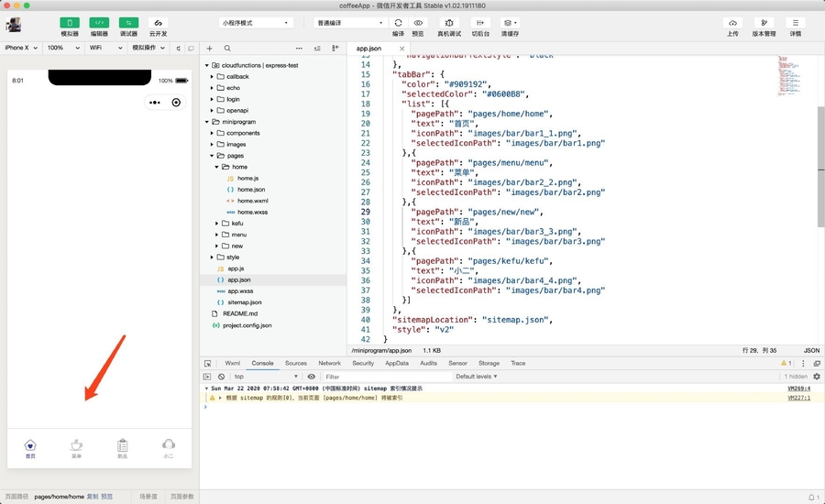Click the 上传 upload icon
This screenshot has height=504, width=825.
pyautogui.click(x=732, y=23)
